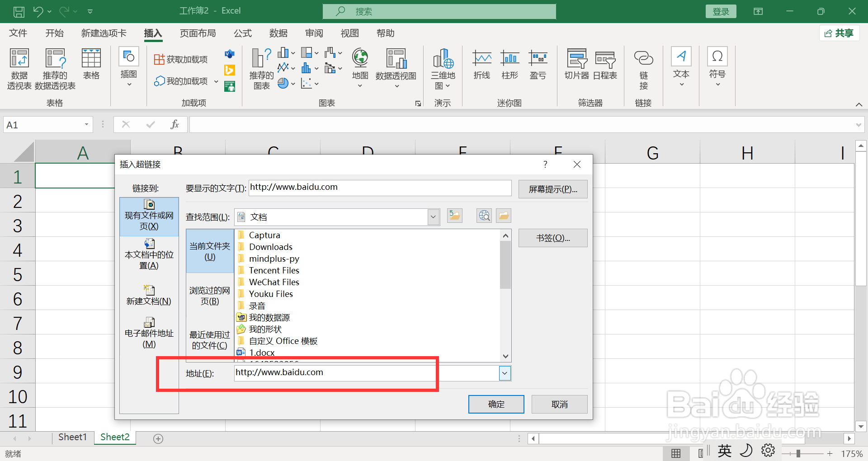Expand the column chart type dropdown
This screenshot has width=868, height=461.
pos(293,53)
